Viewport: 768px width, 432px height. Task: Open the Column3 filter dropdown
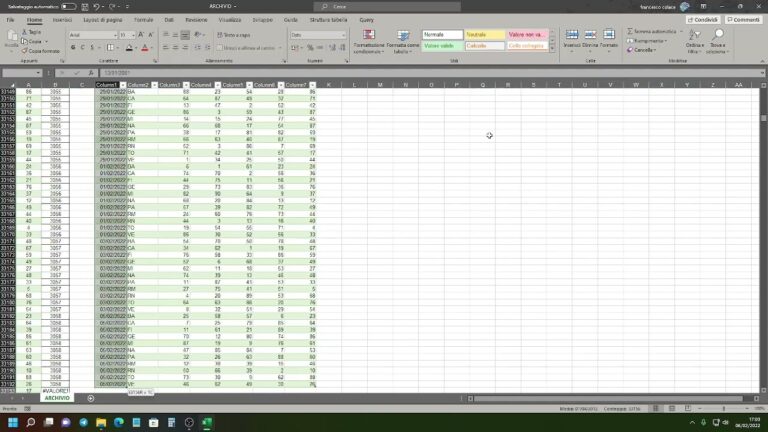click(186, 85)
